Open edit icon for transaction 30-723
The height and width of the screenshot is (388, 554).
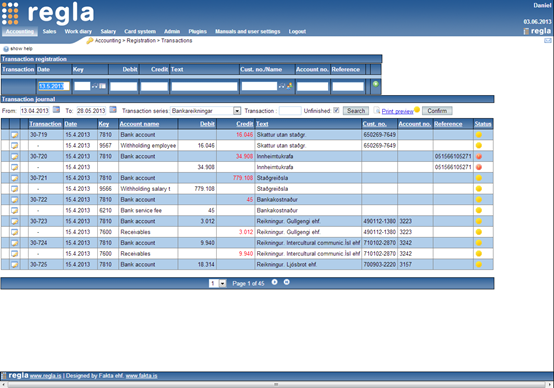click(x=14, y=221)
